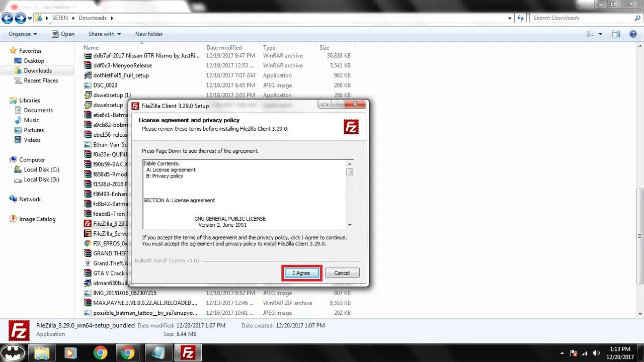Select IMG_20151016_062307215 file
Image resolution: width=644 pixels, height=362 pixels.
(x=124, y=293)
